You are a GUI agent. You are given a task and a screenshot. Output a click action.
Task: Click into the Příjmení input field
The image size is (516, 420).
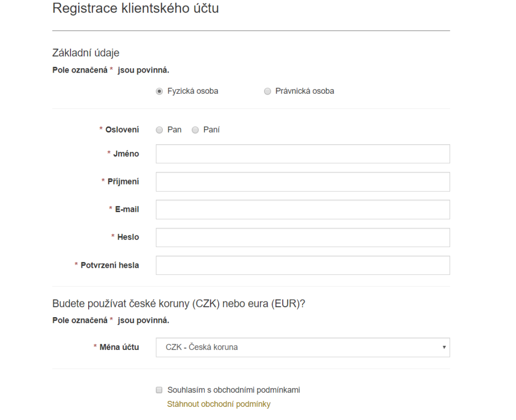point(303,182)
